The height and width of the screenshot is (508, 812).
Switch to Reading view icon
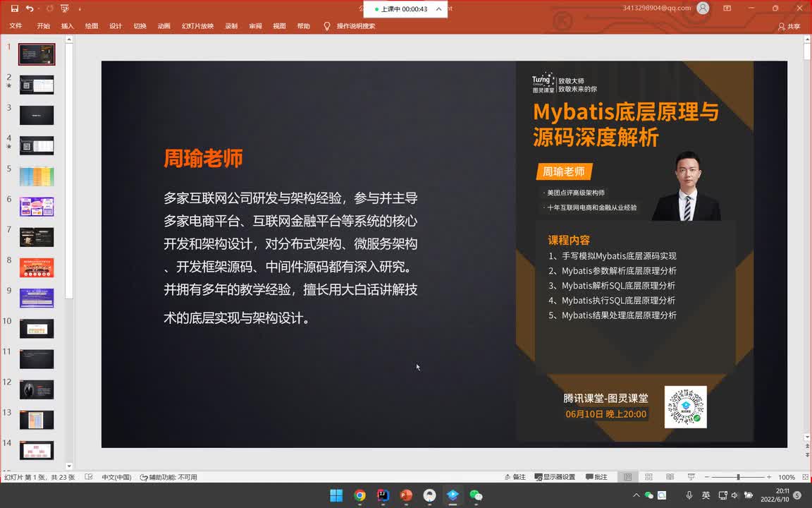(x=670, y=477)
